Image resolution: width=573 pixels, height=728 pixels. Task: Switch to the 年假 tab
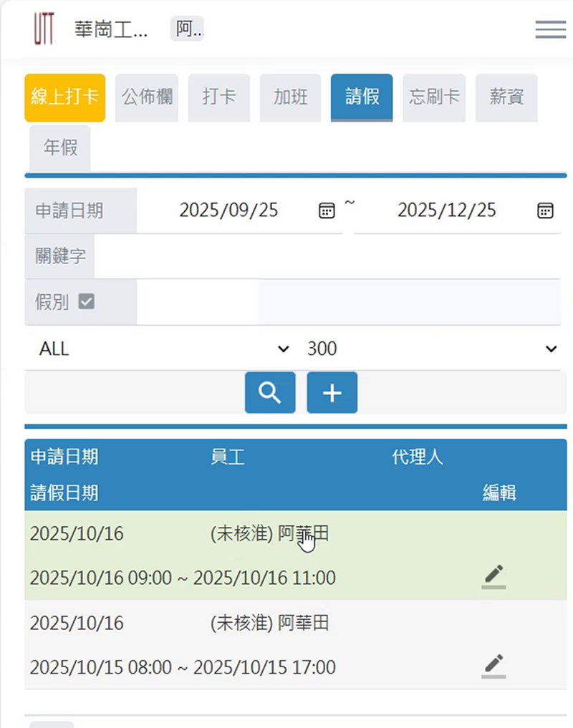(x=60, y=148)
